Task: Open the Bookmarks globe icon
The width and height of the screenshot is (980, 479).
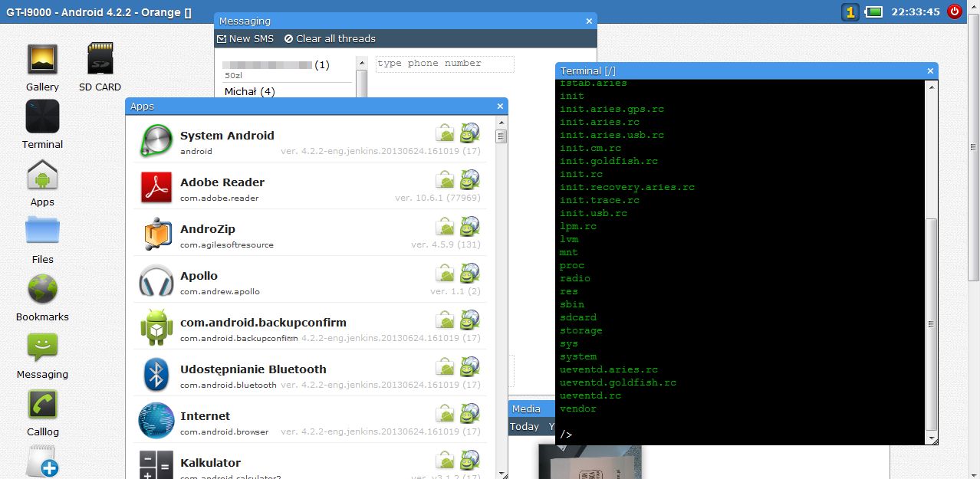Action: pos(42,290)
